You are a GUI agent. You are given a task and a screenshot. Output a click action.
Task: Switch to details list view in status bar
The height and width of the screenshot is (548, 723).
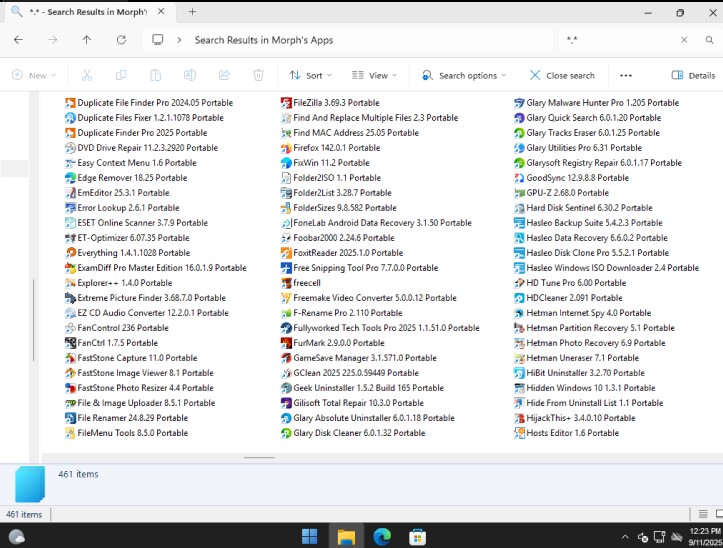(x=703, y=514)
